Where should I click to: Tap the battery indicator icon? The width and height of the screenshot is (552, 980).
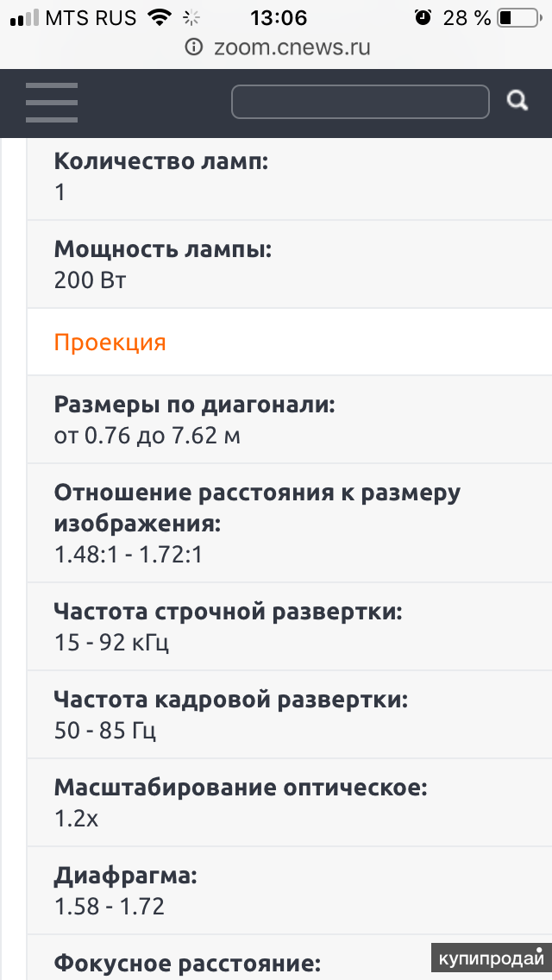[517, 18]
